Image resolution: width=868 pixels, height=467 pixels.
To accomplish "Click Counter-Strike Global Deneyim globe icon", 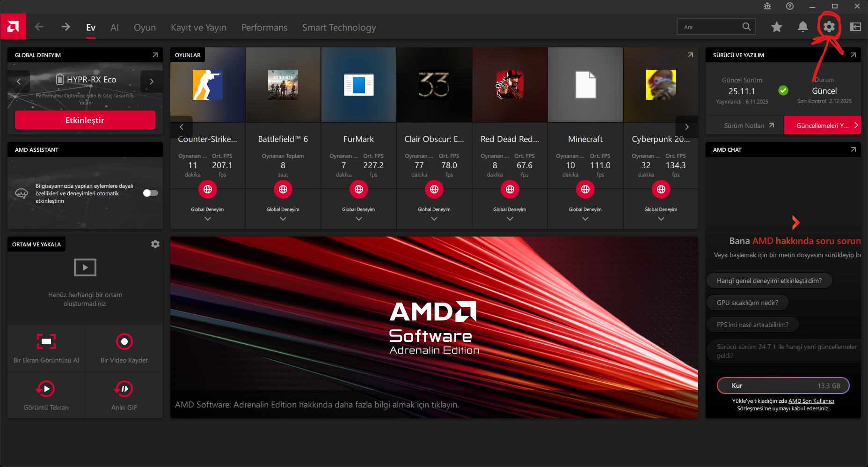I will [x=208, y=189].
